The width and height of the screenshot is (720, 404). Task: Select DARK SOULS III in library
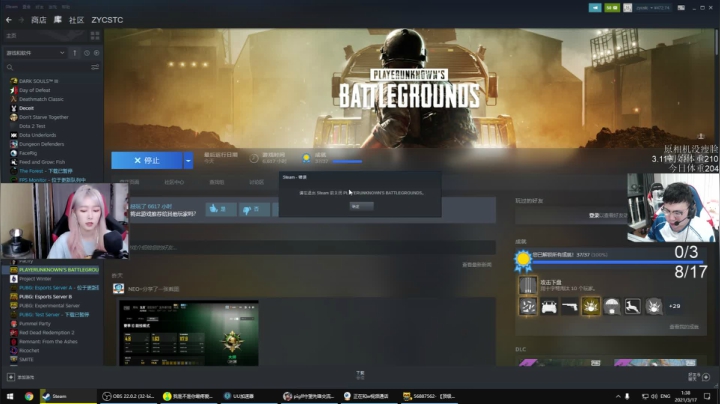click(38, 81)
